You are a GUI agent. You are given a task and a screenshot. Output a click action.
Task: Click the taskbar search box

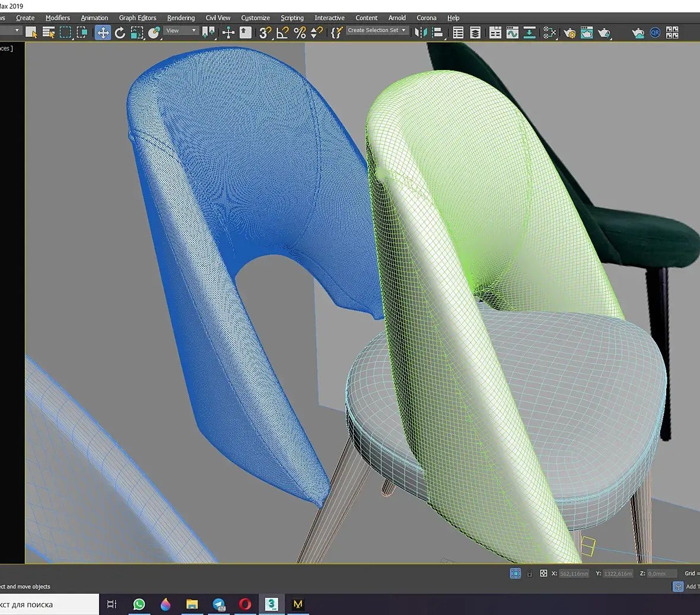point(49,604)
